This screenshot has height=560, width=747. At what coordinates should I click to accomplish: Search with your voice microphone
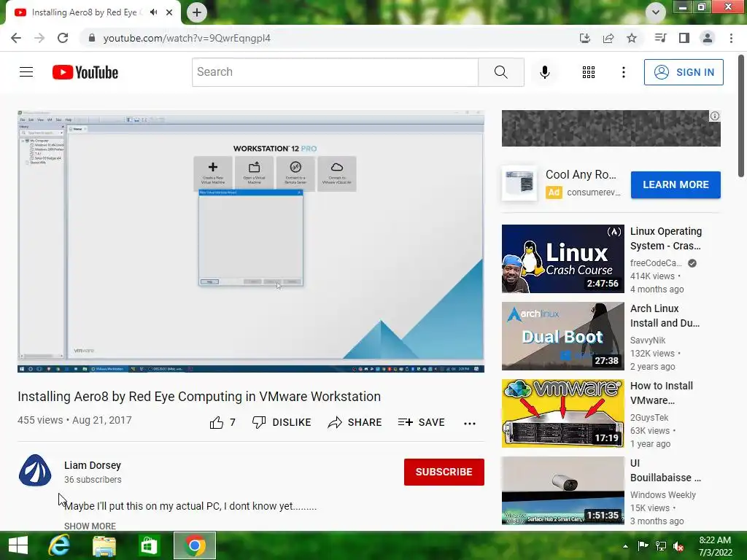pyautogui.click(x=545, y=72)
